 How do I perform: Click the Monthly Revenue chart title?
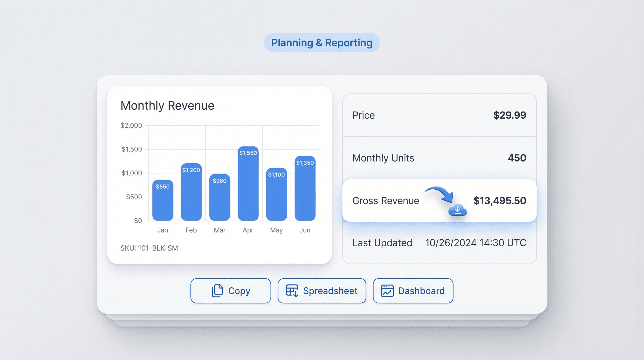(x=167, y=105)
